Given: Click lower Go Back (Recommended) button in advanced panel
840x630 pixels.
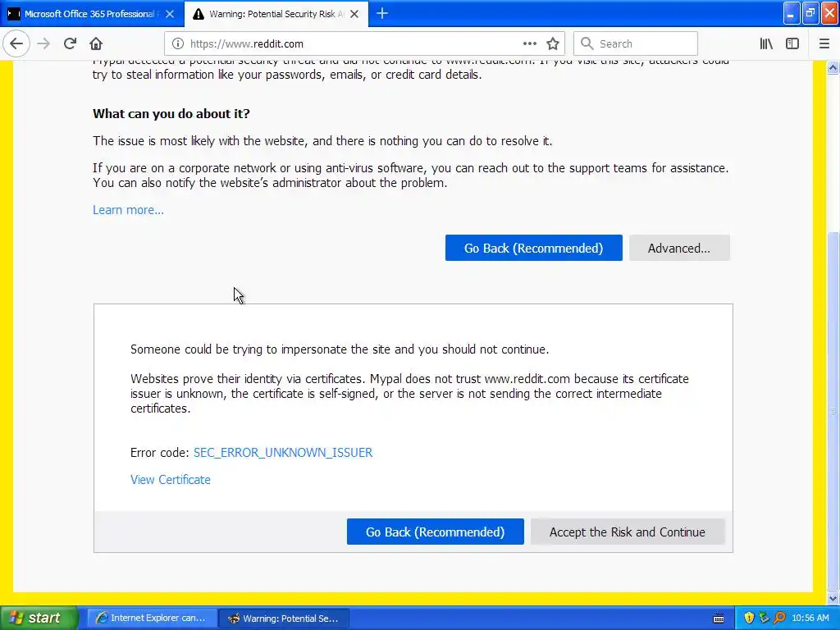Looking at the screenshot, I should coord(435,532).
